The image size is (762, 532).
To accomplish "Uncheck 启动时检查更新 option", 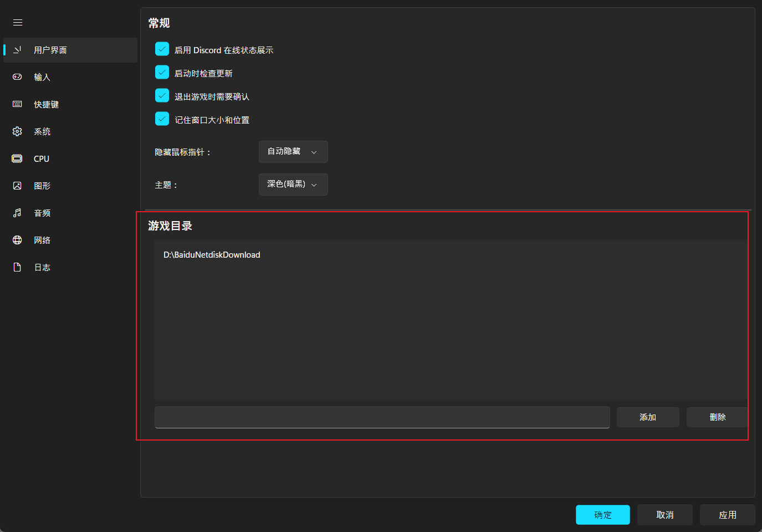I will pos(162,73).
